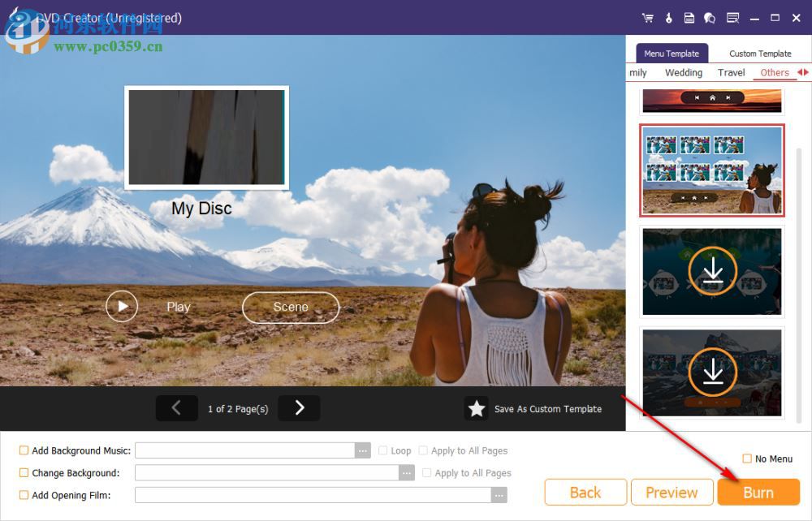Enable Add Opening Film checkbox
Viewport: 812px width, 521px height.
click(24, 494)
